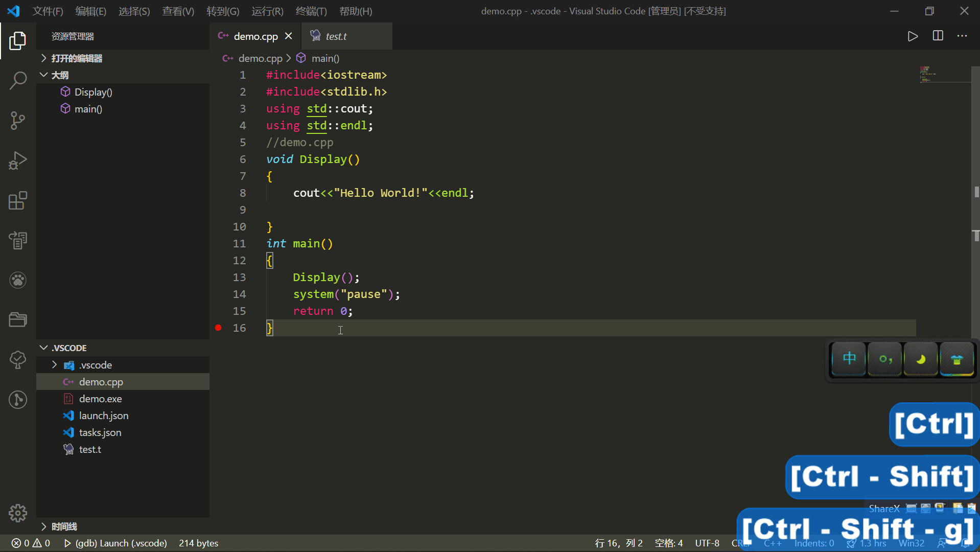Viewport: 980px width, 552px height.
Task: Open the 文件(F) menu
Action: [x=48, y=11]
